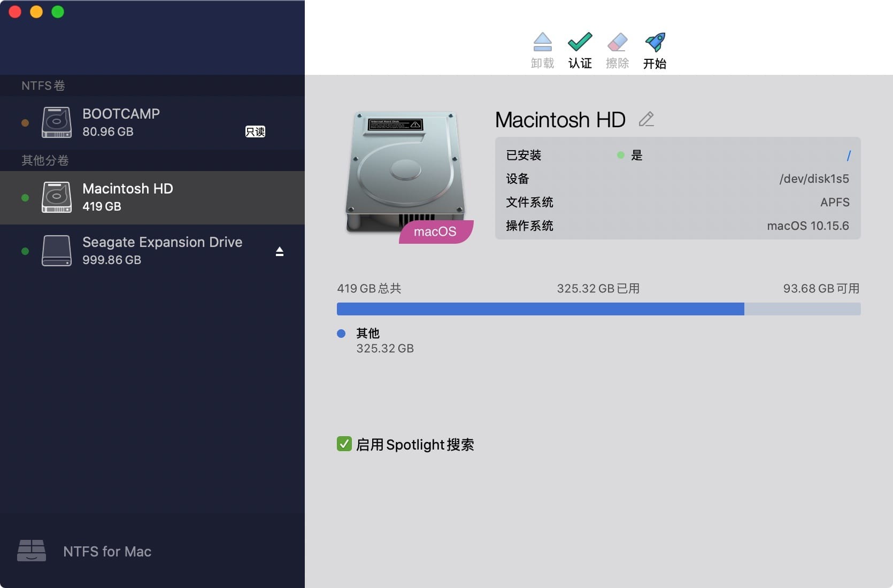Viewport: 893px width, 588px height.
Task: Click the green status dot for Macintosh HD
Action: pyautogui.click(x=25, y=198)
